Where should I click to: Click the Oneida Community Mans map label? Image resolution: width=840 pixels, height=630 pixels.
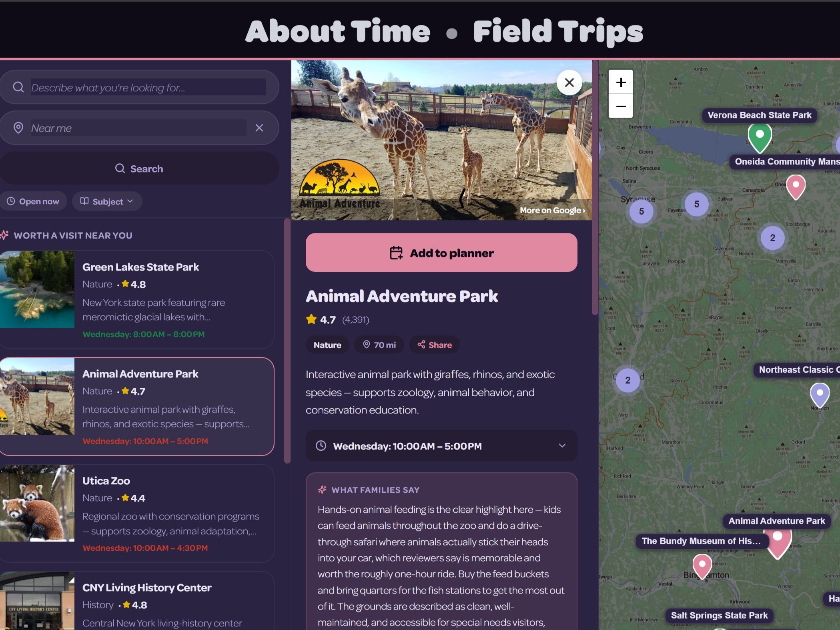786,162
